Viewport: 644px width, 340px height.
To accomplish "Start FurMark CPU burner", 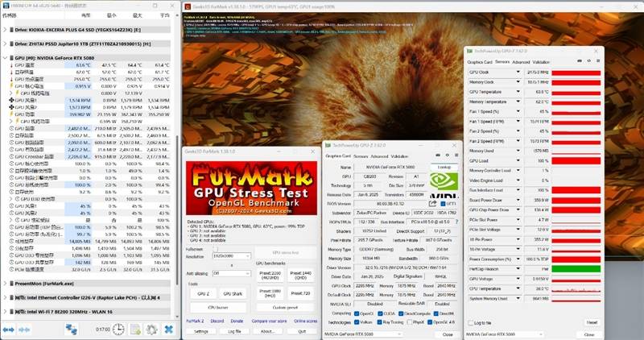I will 218,308.
